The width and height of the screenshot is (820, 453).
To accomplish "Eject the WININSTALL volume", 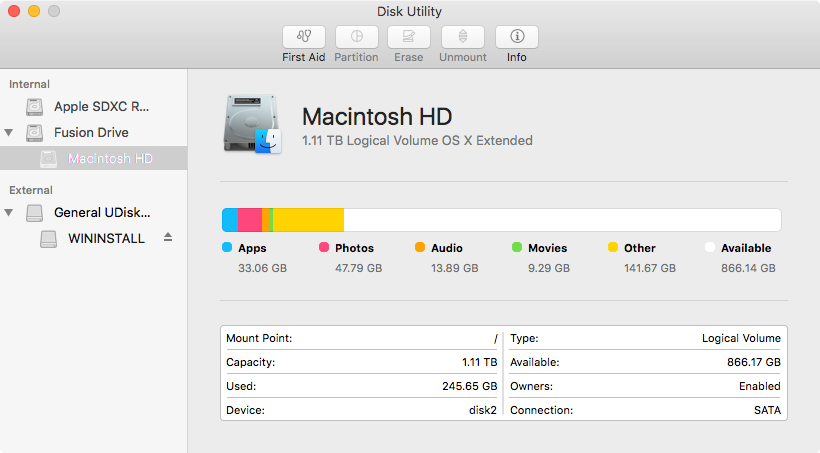I will tap(168, 237).
